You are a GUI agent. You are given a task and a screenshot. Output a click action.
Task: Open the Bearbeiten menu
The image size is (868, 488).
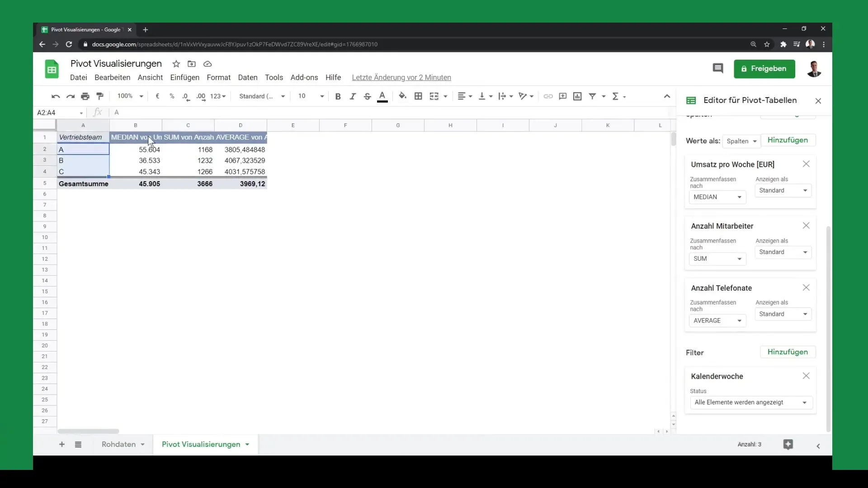[113, 78]
